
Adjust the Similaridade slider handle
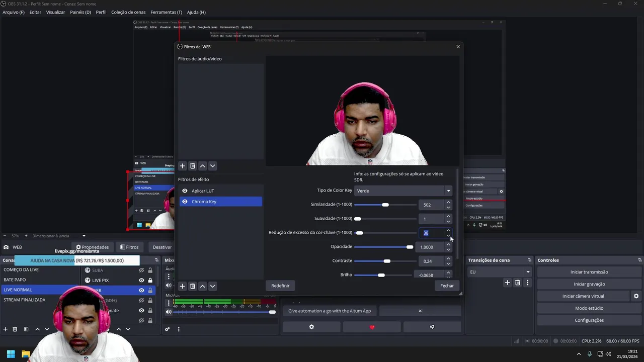tap(385, 205)
